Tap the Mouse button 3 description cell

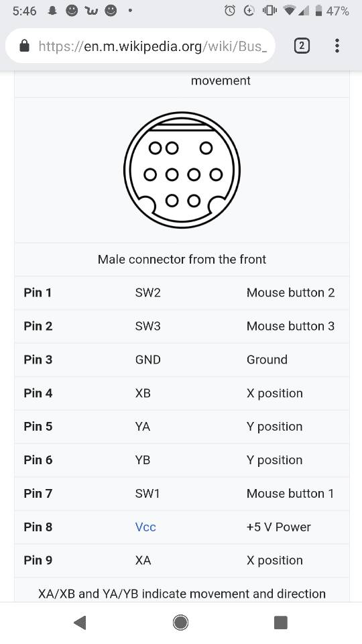290,326
